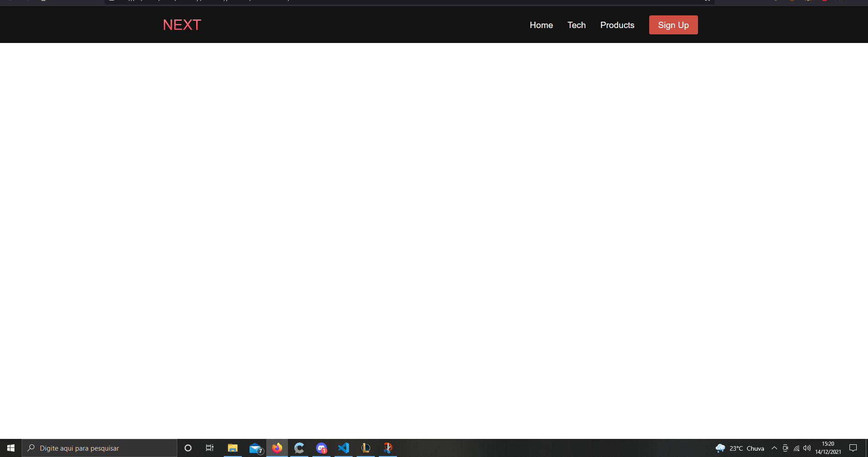Open the Home nav link
Screen dimensions: 868x457
point(541,25)
